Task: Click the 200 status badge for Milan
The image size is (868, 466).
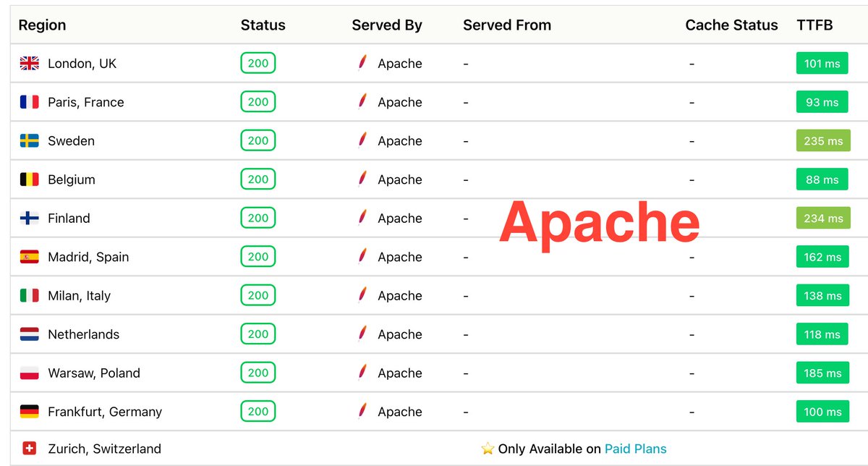Action: click(258, 295)
